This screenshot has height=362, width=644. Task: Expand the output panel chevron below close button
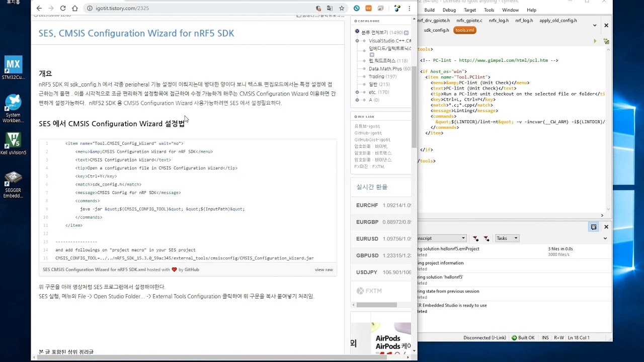tap(605, 238)
